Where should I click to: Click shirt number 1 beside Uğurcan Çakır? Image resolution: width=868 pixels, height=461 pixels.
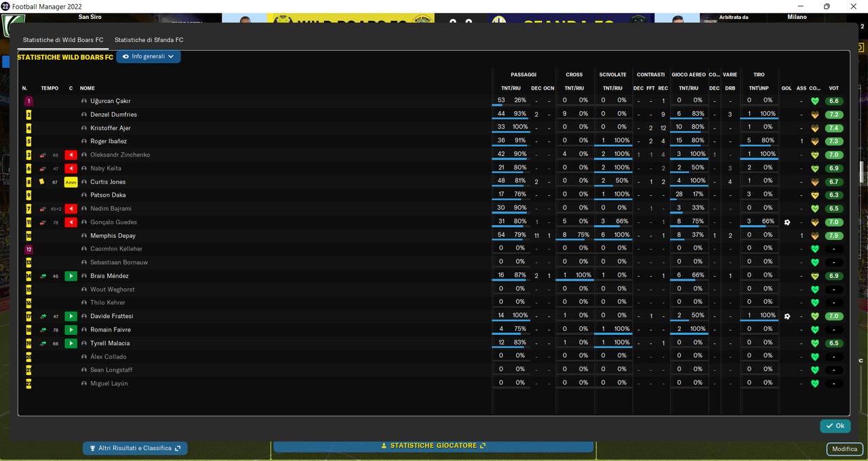pos(28,101)
